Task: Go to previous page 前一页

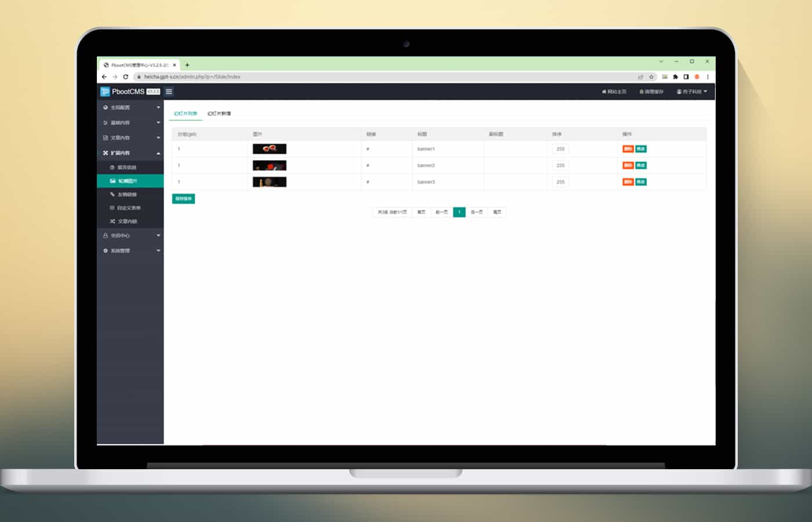Action: coord(442,212)
